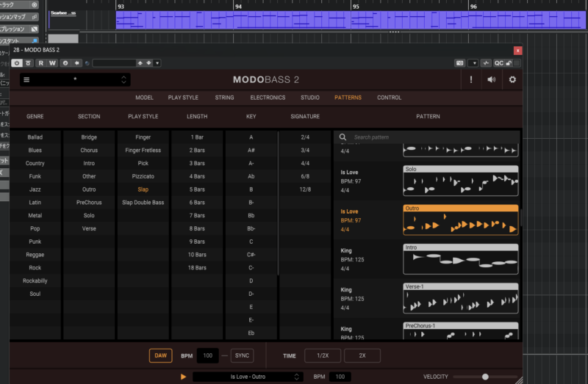Click bar 94 marker in timeline ruler

[x=238, y=7]
